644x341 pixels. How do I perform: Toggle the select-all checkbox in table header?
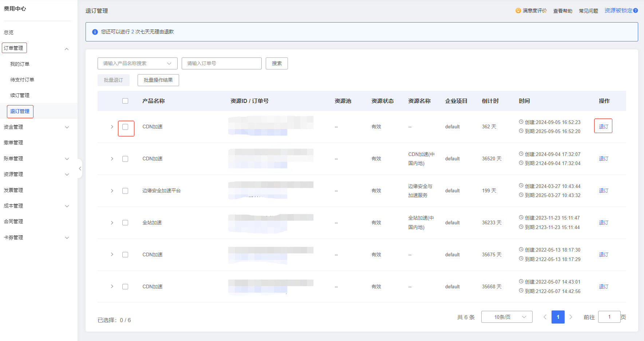click(125, 101)
